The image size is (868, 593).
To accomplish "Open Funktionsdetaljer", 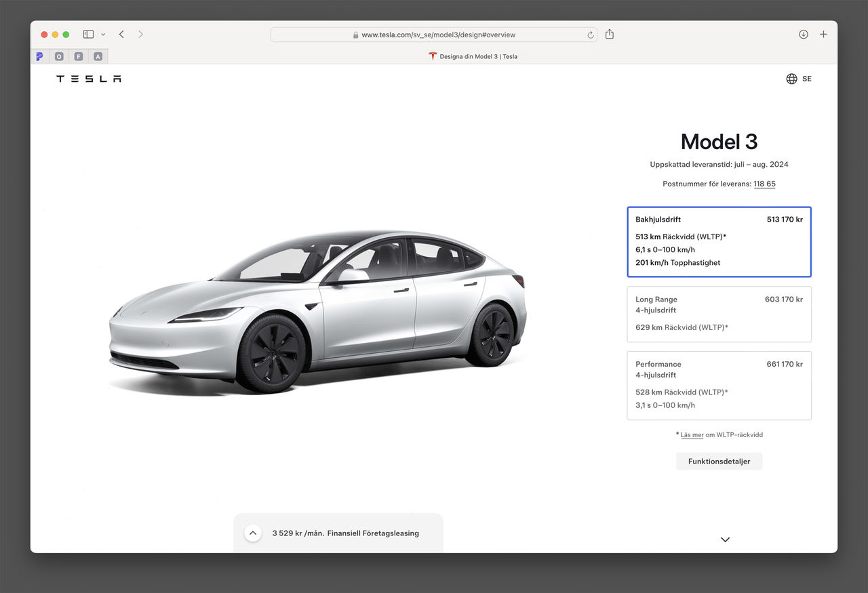I will (x=719, y=461).
